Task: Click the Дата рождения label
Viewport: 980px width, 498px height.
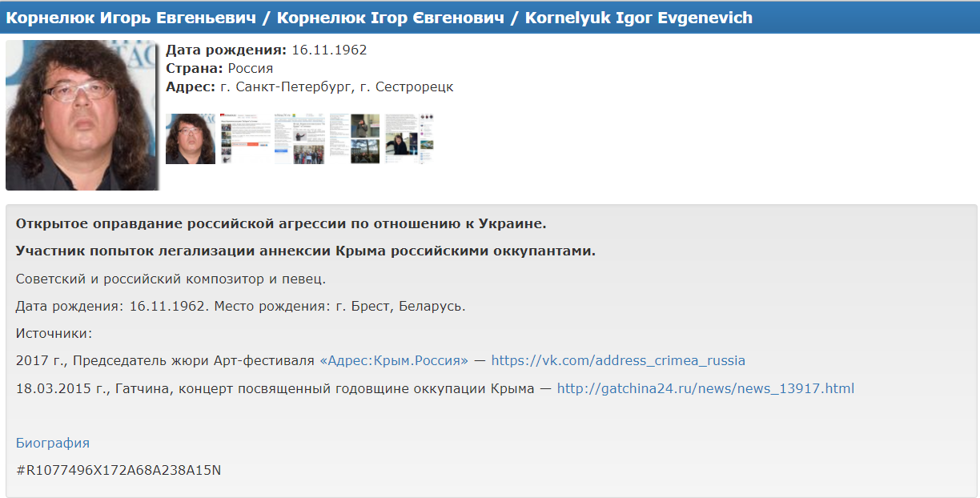Action: click(226, 50)
